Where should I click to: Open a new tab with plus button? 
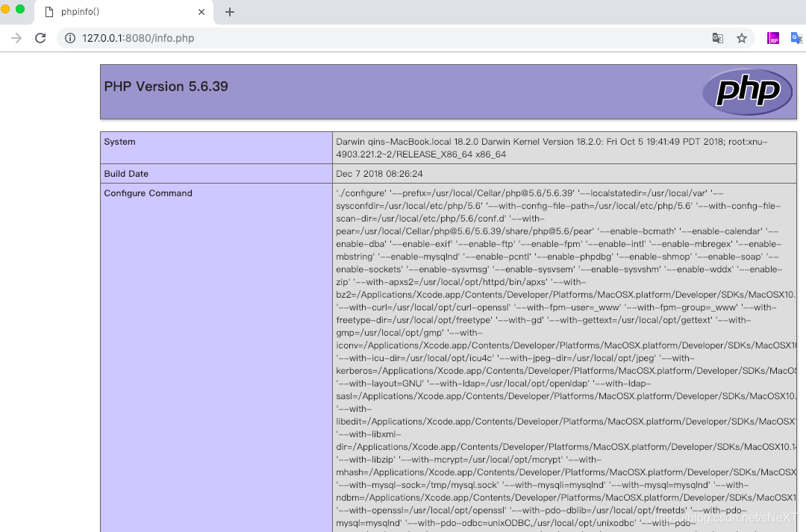point(230,12)
